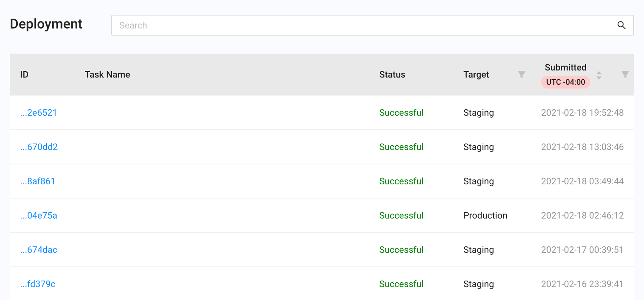Click the Submitted column header

pos(565,67)
